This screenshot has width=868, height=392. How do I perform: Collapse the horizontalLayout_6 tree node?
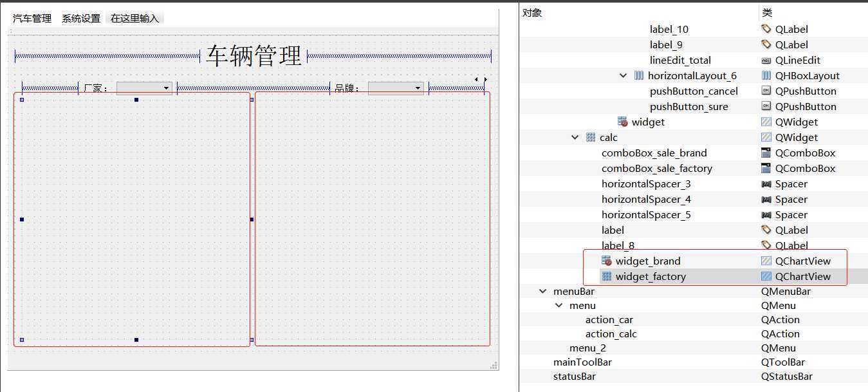[x=623, y=75]
